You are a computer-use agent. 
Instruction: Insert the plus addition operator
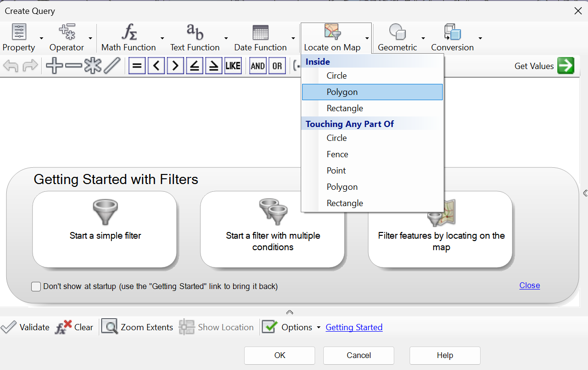click(54, 66)
